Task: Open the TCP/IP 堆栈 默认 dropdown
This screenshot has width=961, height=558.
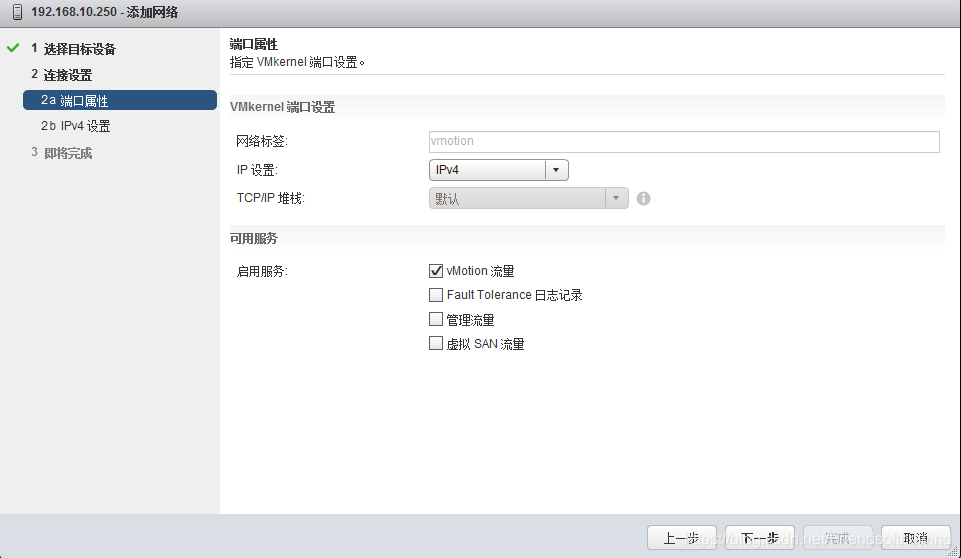Action: click(528, 198)
